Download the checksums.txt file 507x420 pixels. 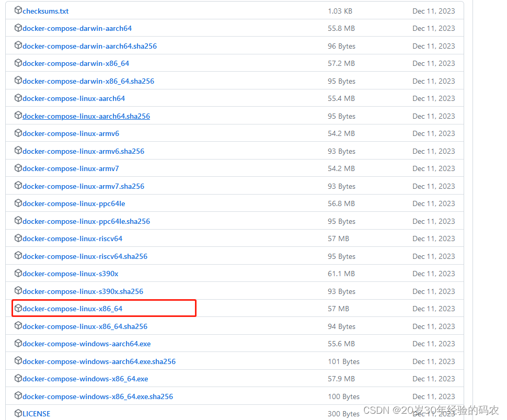(x=45, y=11)
